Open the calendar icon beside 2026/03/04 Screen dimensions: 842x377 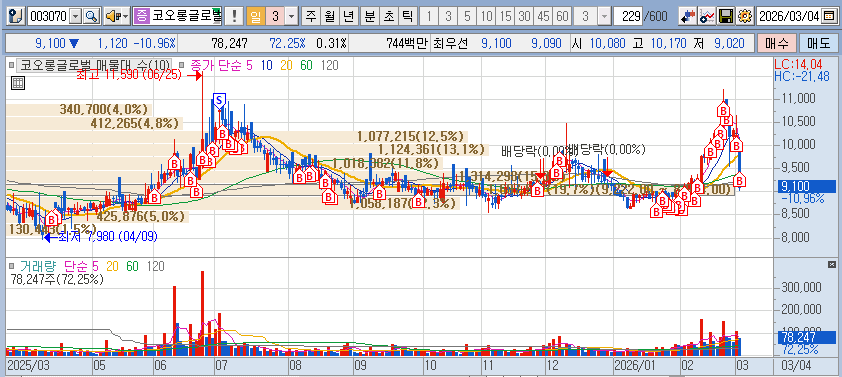(x=829, y=16)
